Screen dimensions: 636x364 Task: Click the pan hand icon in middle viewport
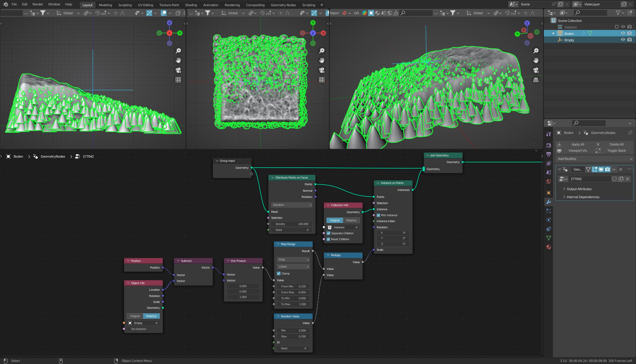point(322,60)
